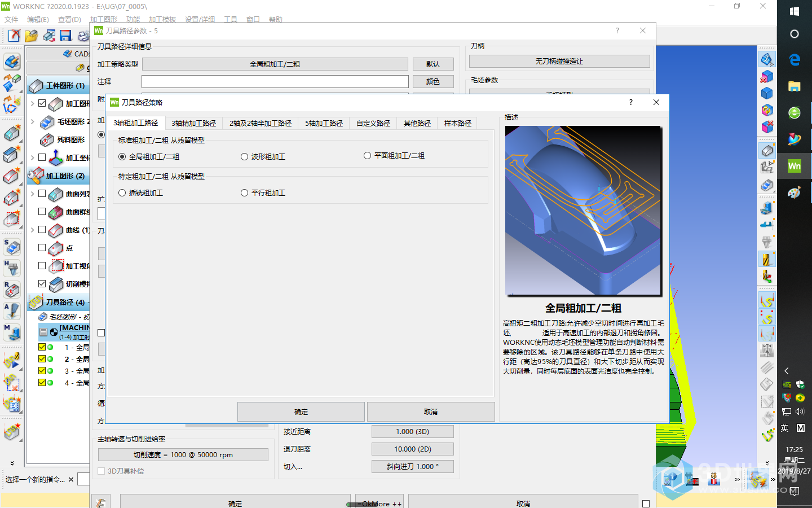This screenshot has height=508, width=812.
Task: Click the 无刀柄碰撞避让 button
Action: [x=559, y=62]
